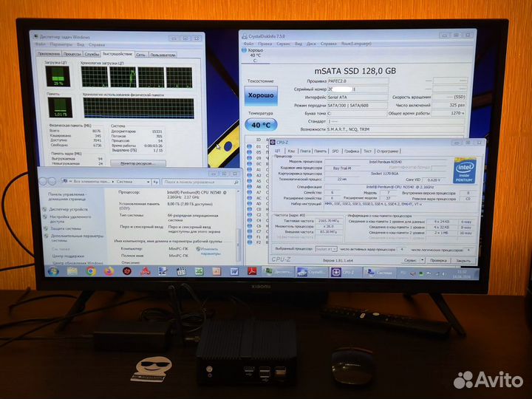Open the О программе tab in CPU-Z

(x=387, y=151)
